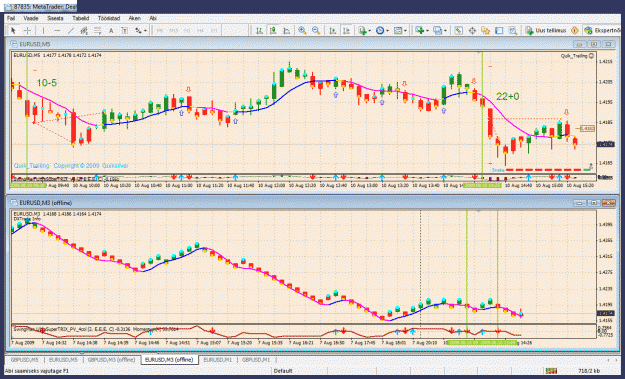
Task: Switch to the GBPUSD,M1 chart tab
Action: 256,360
